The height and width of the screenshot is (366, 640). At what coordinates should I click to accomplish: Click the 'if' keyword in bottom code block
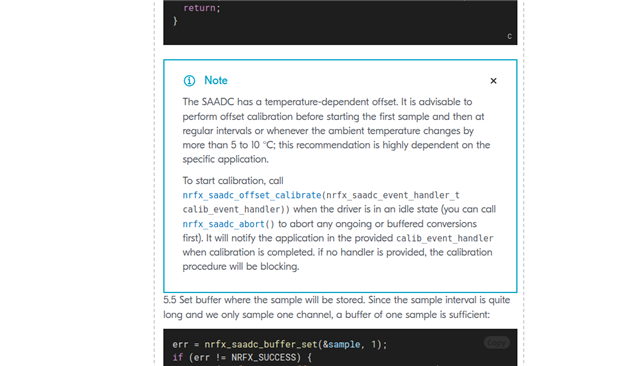tap(178, 358)
